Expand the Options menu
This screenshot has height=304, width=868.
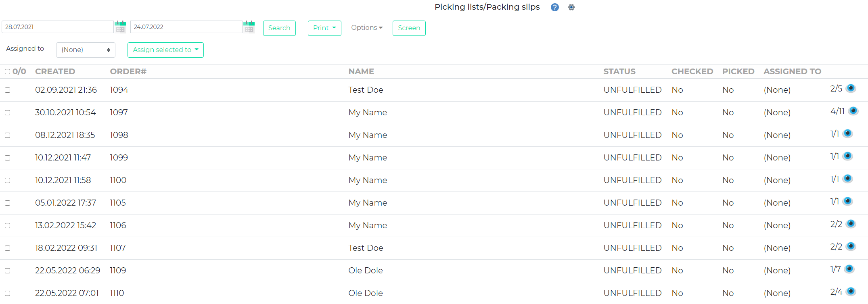click(x=366, y=27)
